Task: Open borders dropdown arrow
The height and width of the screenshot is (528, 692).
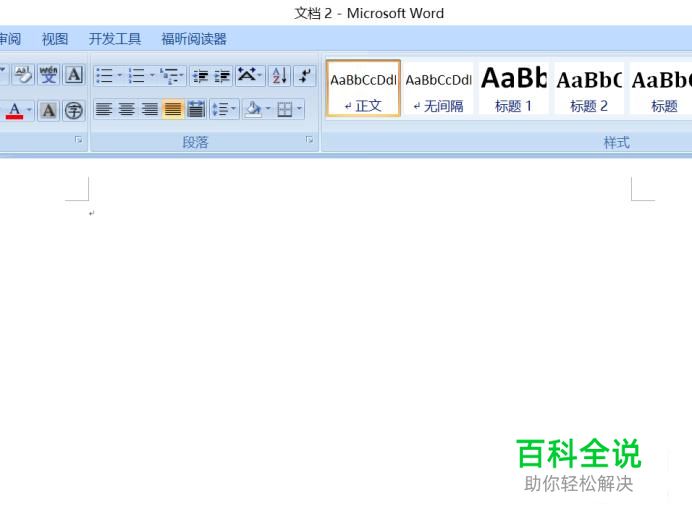Action: pyautogui.click(x=300, y=109)
